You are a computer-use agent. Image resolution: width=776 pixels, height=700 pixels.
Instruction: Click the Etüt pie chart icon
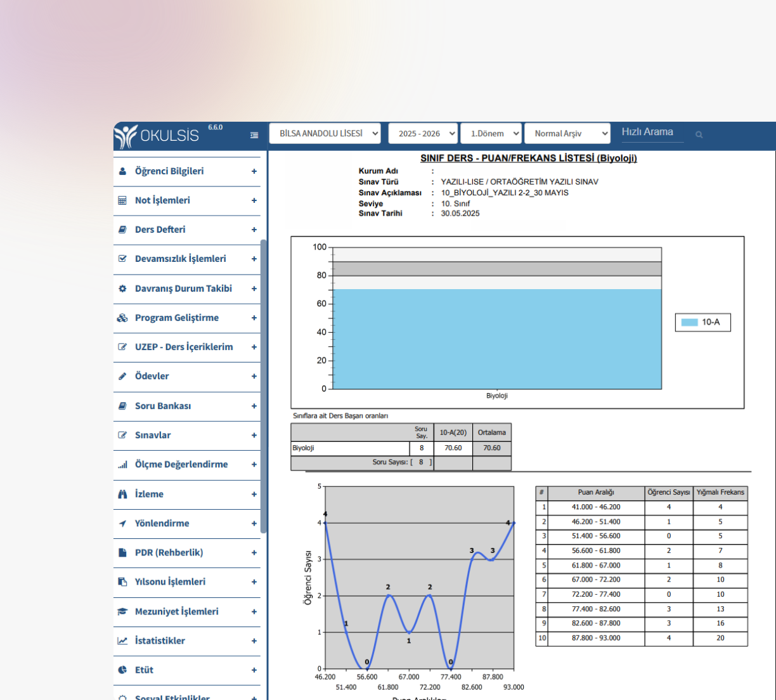point(122,670)
